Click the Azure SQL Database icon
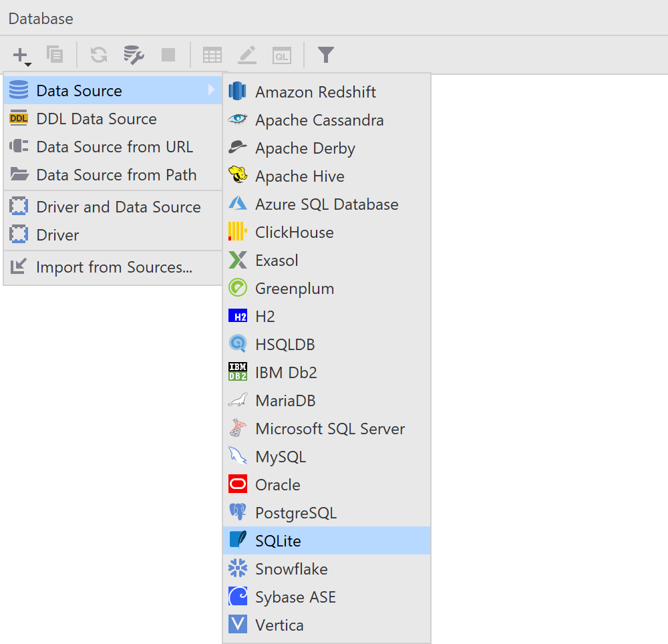This screenshot has width=668, height=644. click(x=238, y=203)
